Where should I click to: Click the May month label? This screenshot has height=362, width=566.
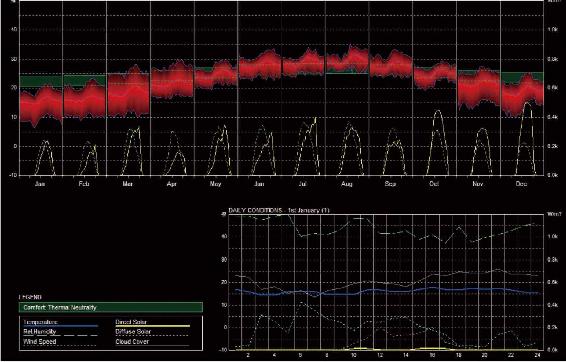pyautogui.click(x=215, y=184)
